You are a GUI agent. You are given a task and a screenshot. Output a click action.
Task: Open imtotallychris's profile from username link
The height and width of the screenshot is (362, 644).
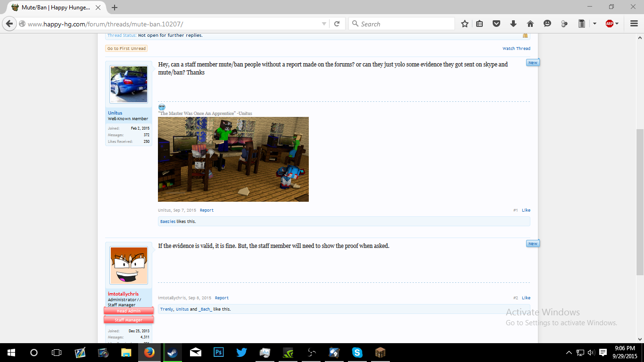coord(124,294)
